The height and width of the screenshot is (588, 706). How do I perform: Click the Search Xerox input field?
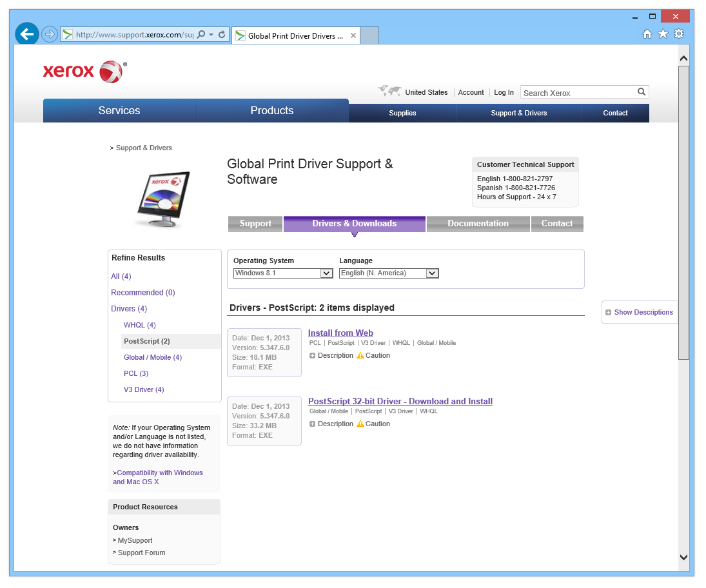point(578,93)
